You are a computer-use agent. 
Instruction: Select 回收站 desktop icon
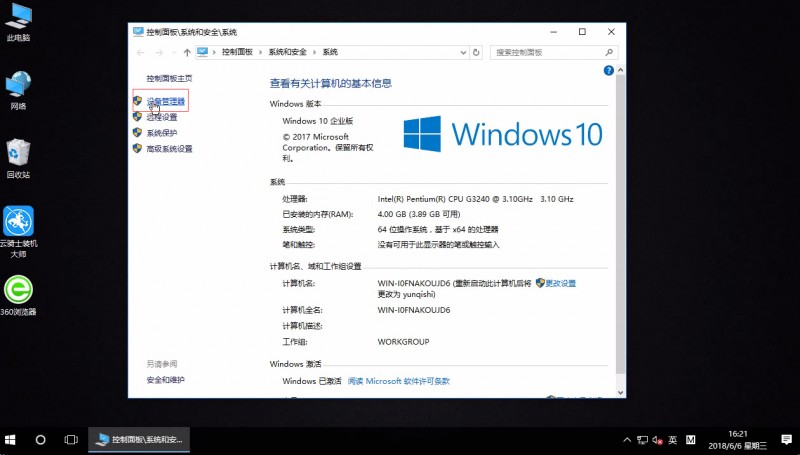[18, 159]
